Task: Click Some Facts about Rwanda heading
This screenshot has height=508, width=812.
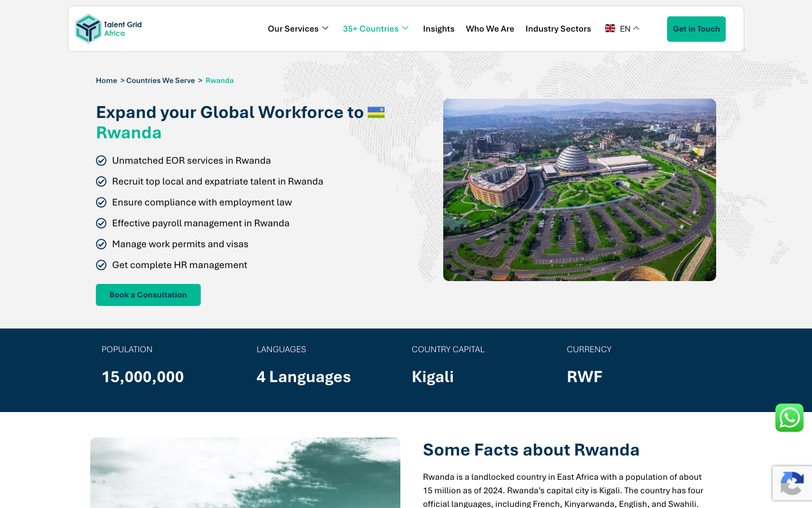Action: point(531,450)
